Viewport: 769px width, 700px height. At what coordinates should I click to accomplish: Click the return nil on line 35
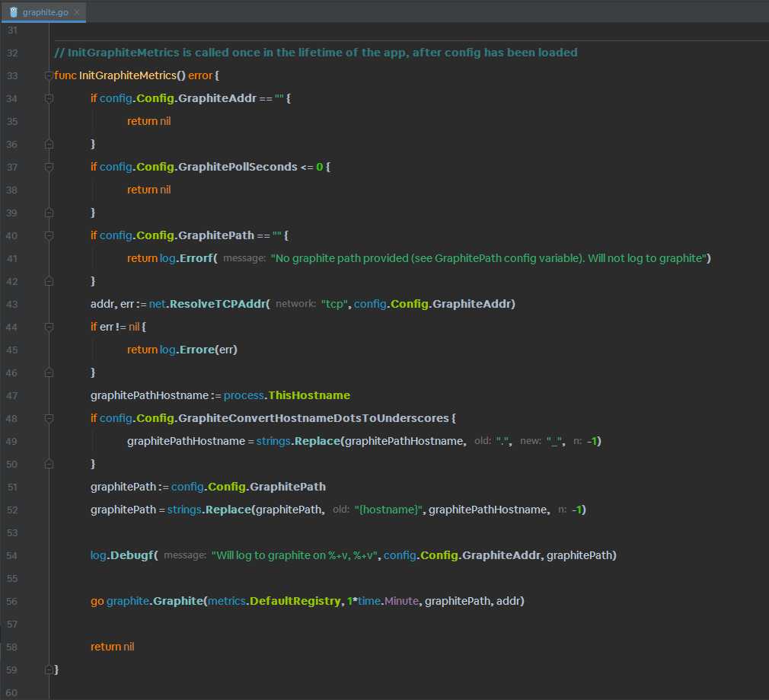[x=149, y=121]
